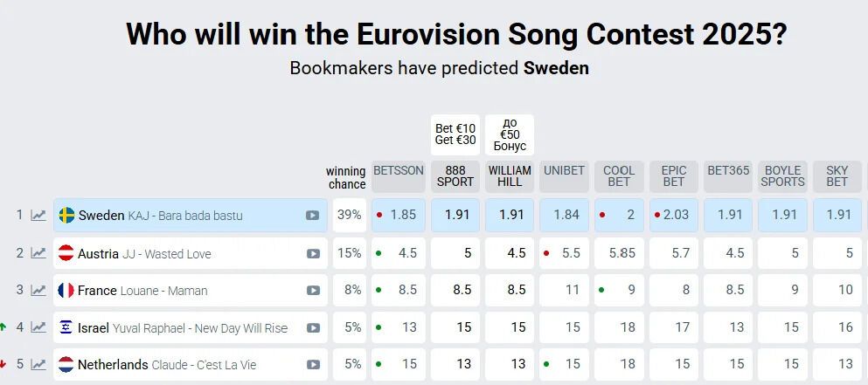Play the France Maman video
This screenshot has height=385, width=868.
tap(312, 291)
